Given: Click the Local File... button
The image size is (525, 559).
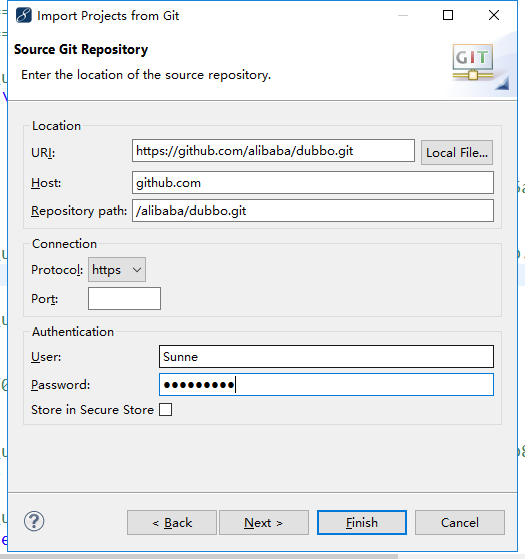Looking at the screenshot, I should (457, 153).
